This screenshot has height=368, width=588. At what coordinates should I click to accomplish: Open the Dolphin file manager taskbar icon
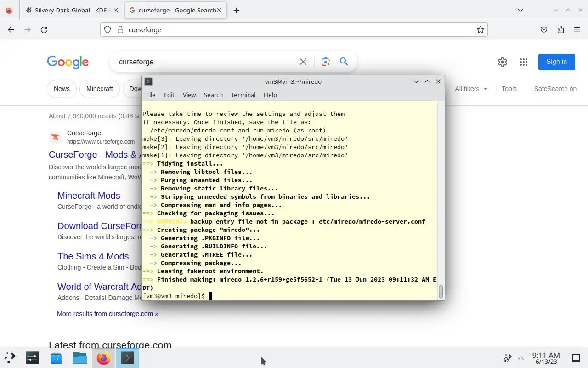click(80, 357)
